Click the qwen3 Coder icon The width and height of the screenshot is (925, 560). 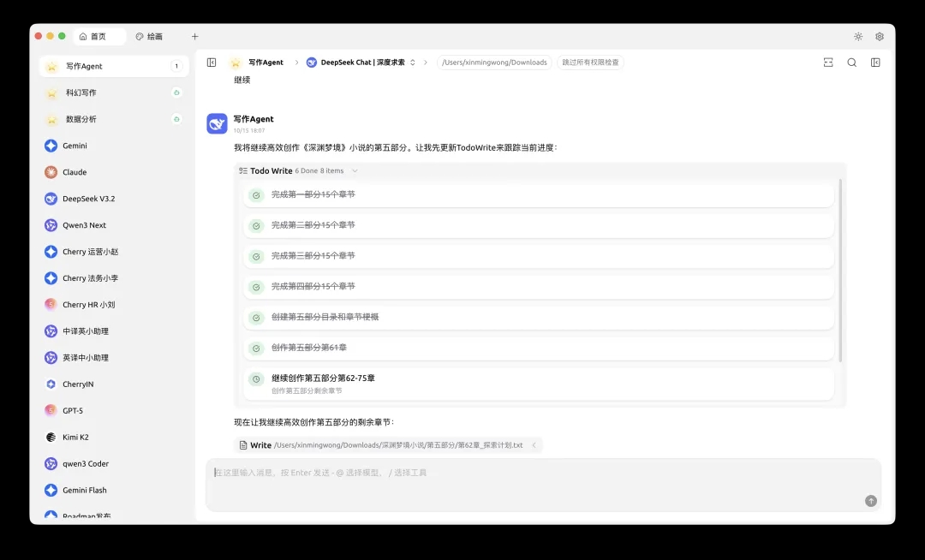[51, 464]
